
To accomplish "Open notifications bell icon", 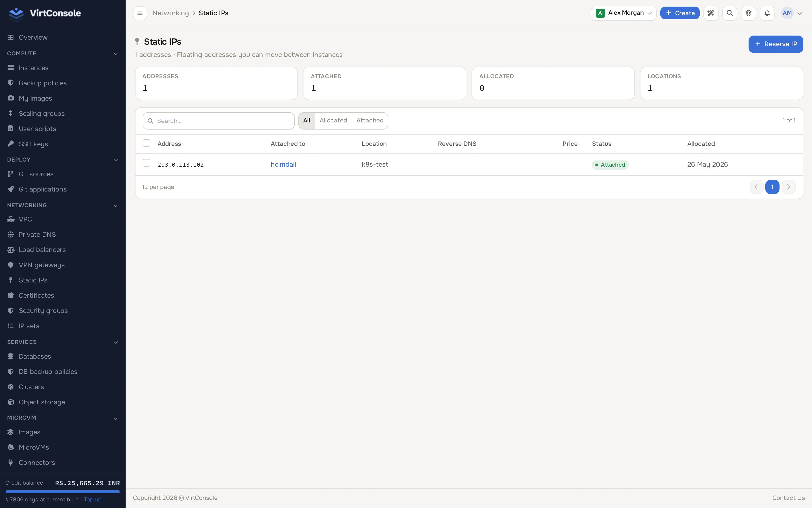I will click(767, 13).
